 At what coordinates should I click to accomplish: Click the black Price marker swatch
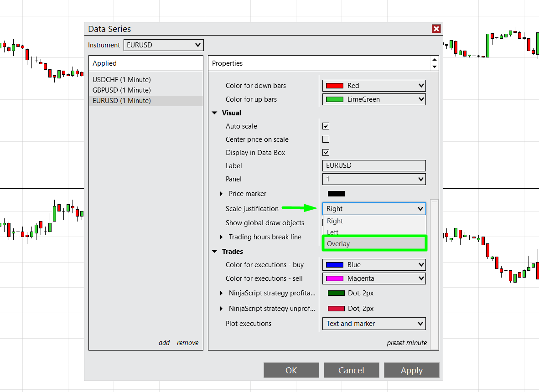click(x=336, y=194)
